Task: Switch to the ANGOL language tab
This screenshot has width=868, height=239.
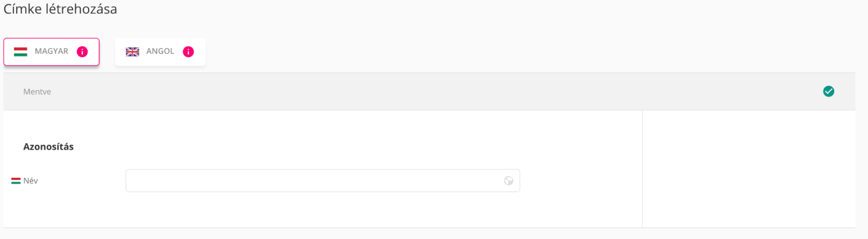Action: tap(160, 52)
